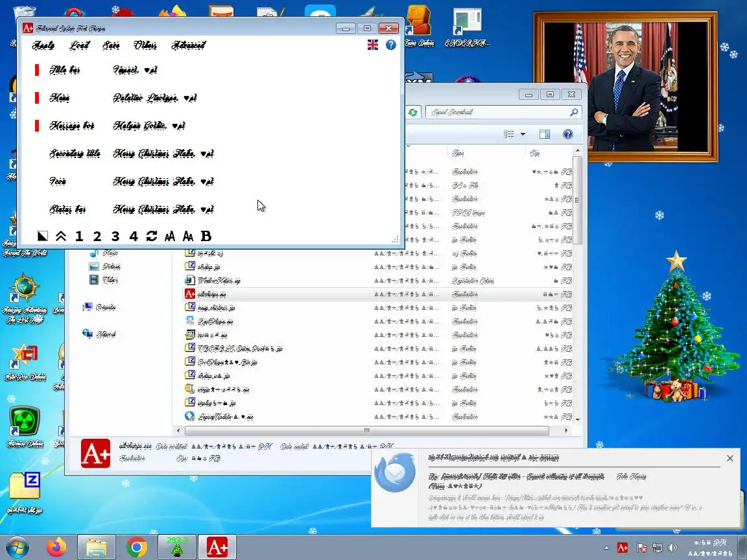Viewport: 747px width, 560px height.
Task: Click the Impact font value for Title bar
Action: click(135, 70)
